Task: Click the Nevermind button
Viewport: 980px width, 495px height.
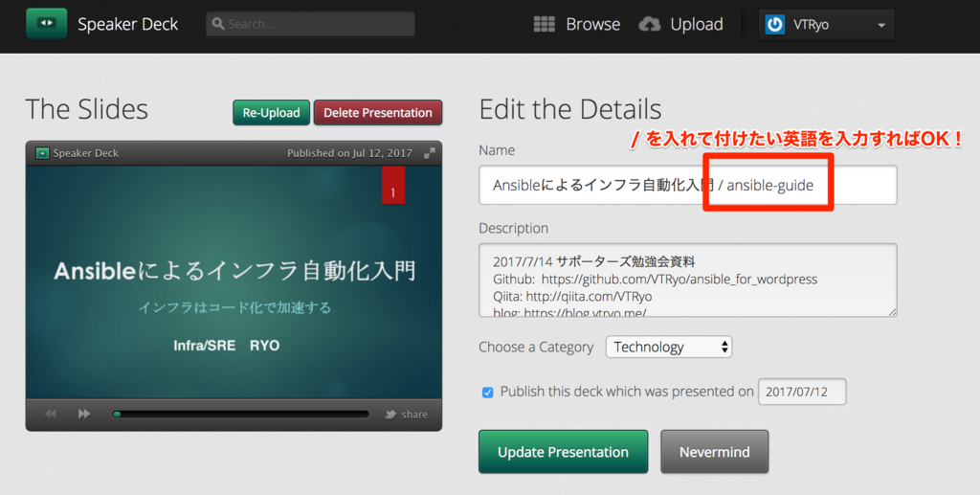Action: pos(714,452)
